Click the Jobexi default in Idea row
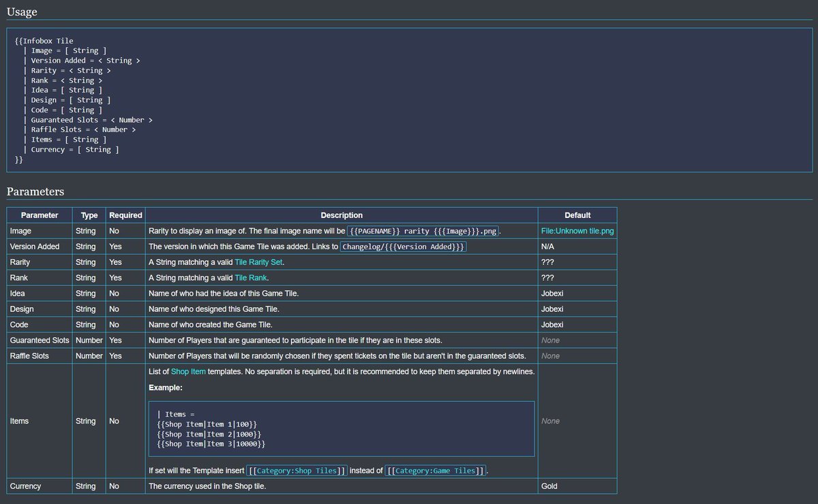 click(x=552, y=294)
